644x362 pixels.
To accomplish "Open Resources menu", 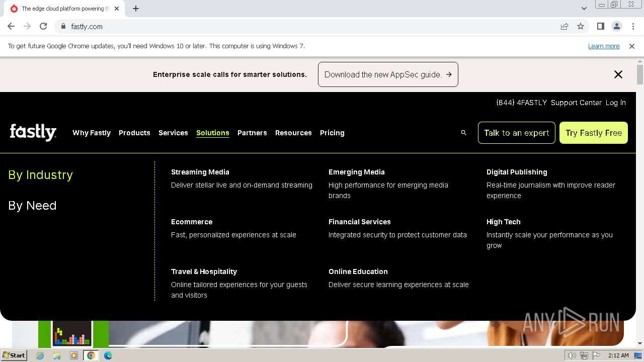I will click(293, 133).
